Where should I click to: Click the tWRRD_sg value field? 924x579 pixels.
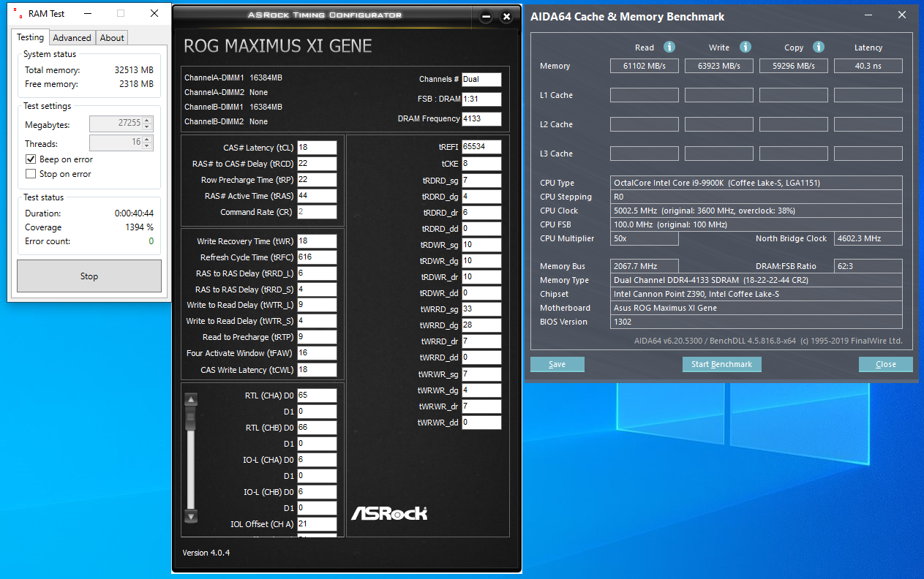pyautogui.click(x=481, y=309)
